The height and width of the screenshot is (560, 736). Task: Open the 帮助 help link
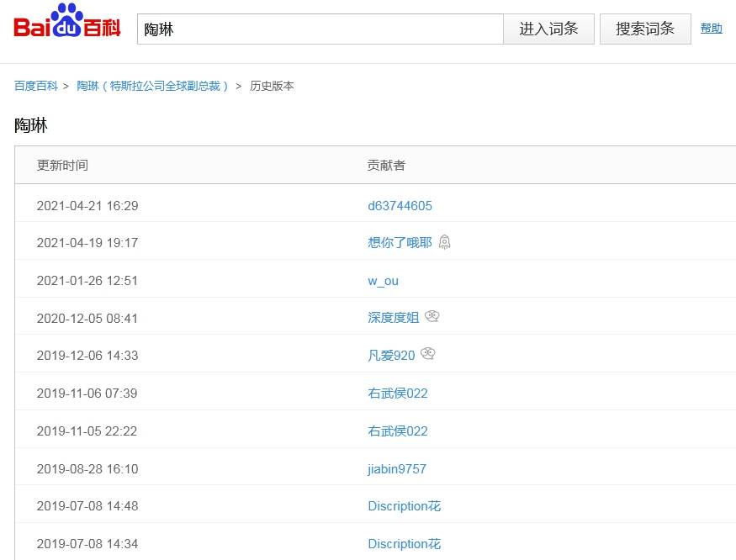[x=711, y=29]
